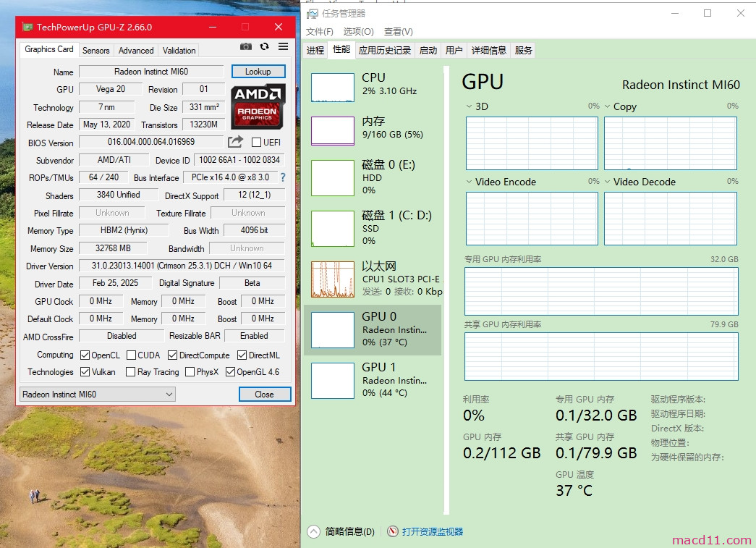Click the 专用 GPU 内存利用率 graph
Image resolution: width=756 pixels, height=548 pixels.
click(601, 291)
